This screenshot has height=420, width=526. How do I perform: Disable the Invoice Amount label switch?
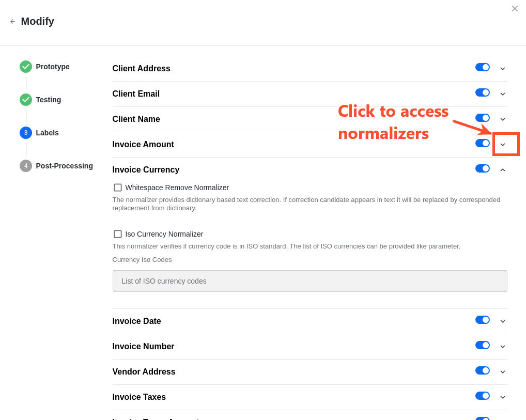pyautogui.click(x=483, y=143)
